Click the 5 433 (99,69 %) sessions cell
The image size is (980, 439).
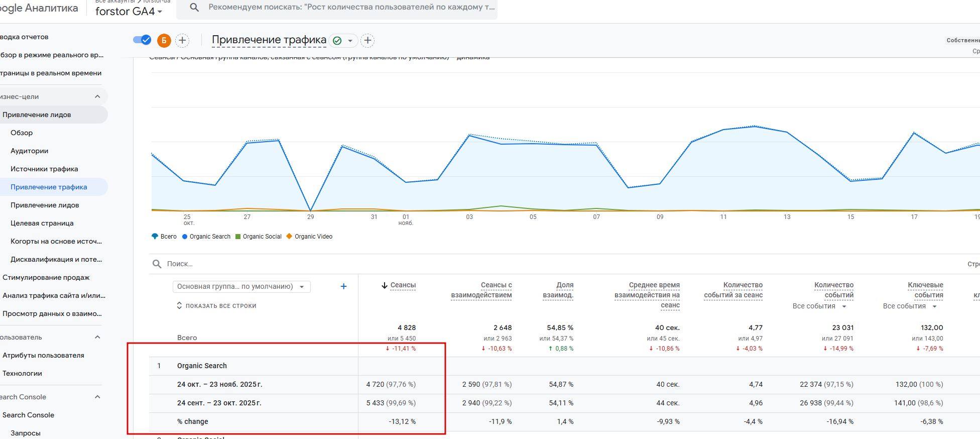coord(391,403)
